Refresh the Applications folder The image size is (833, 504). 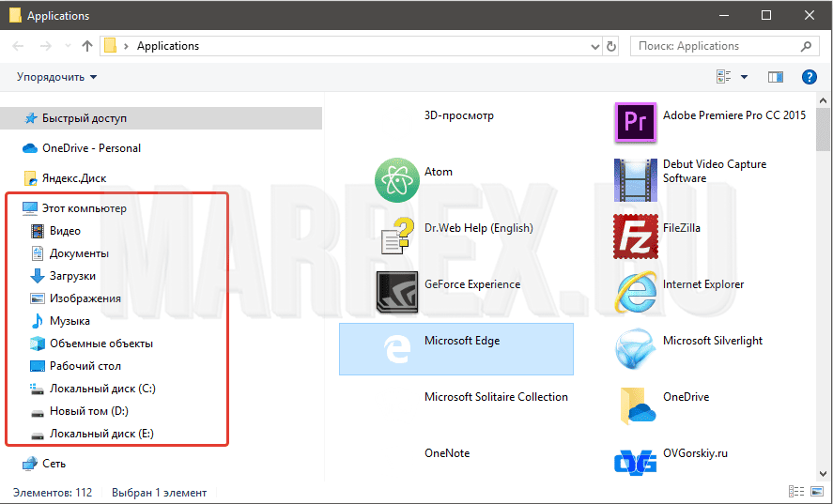611,46
